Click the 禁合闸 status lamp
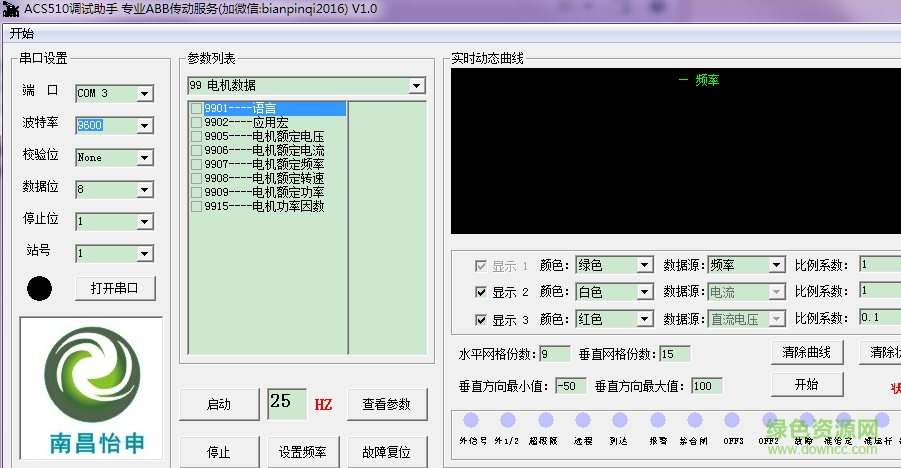 coord(695,420)
